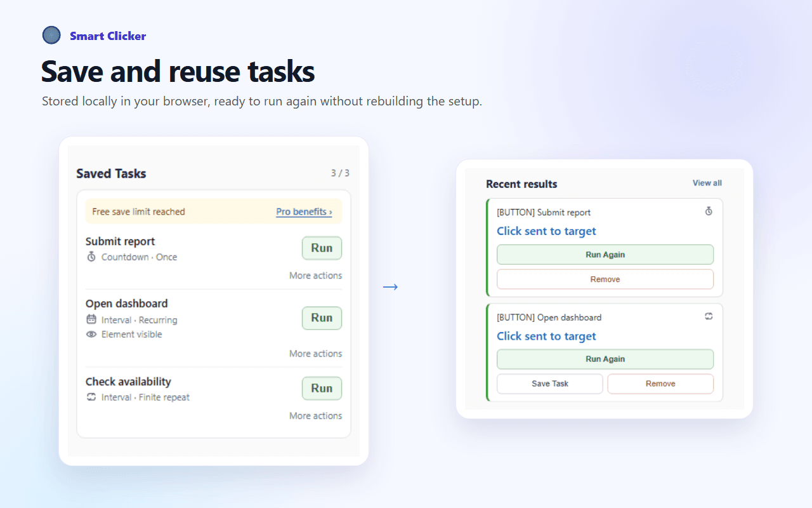The image size is (812, 508).
Task: Select the Check availability task name
Action: click(128, 382)
